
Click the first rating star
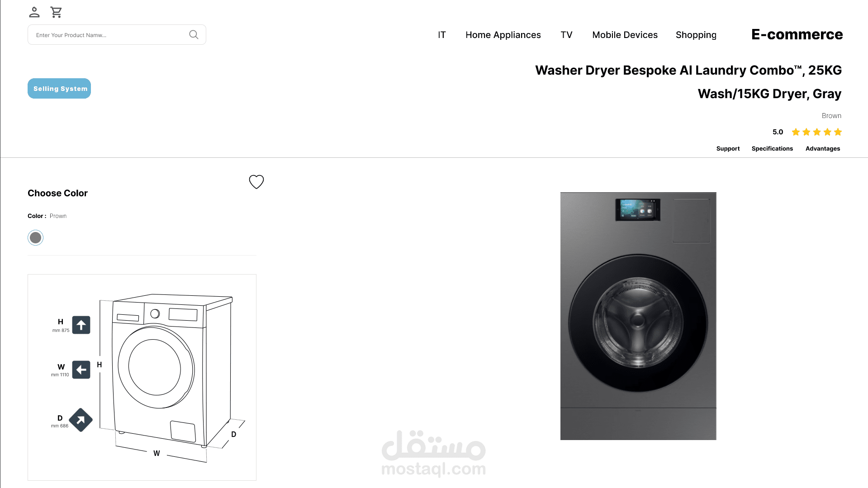click(x=796, y=132)
